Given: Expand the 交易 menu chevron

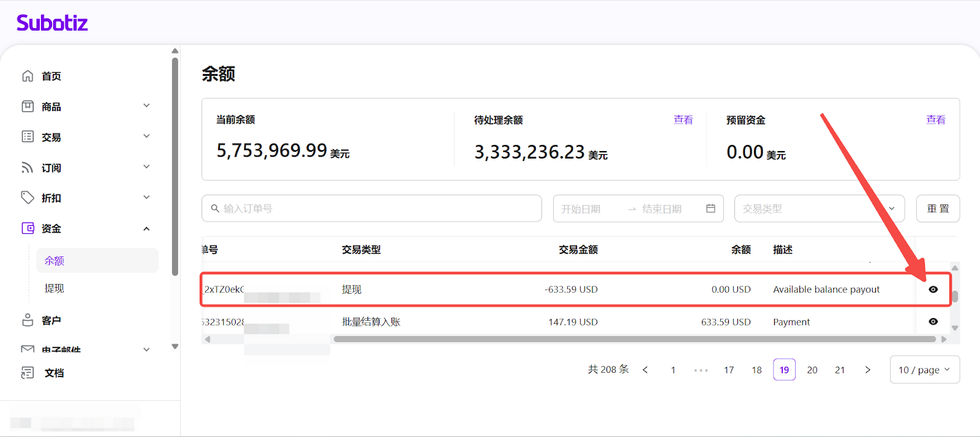Looking at the screenshot, I should (146, 136).
